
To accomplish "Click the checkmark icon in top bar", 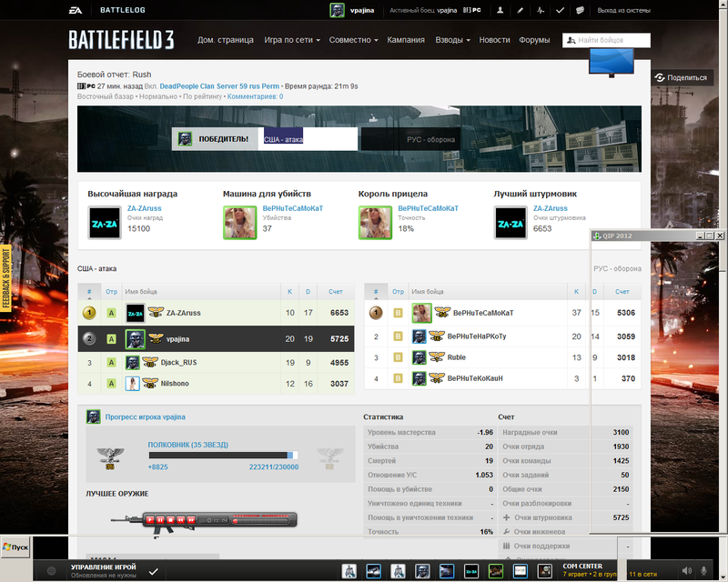I will click(561, 10).
